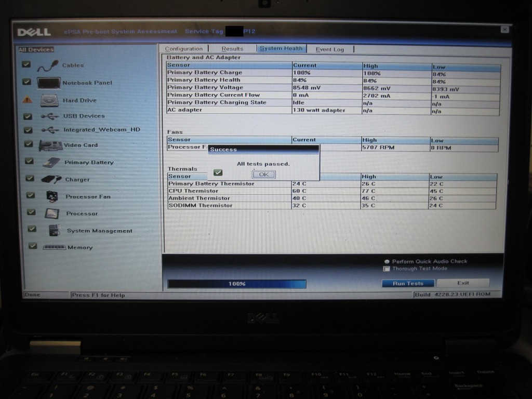Select the Integrated_Webcam_HD USB icon

coord(50,130)
